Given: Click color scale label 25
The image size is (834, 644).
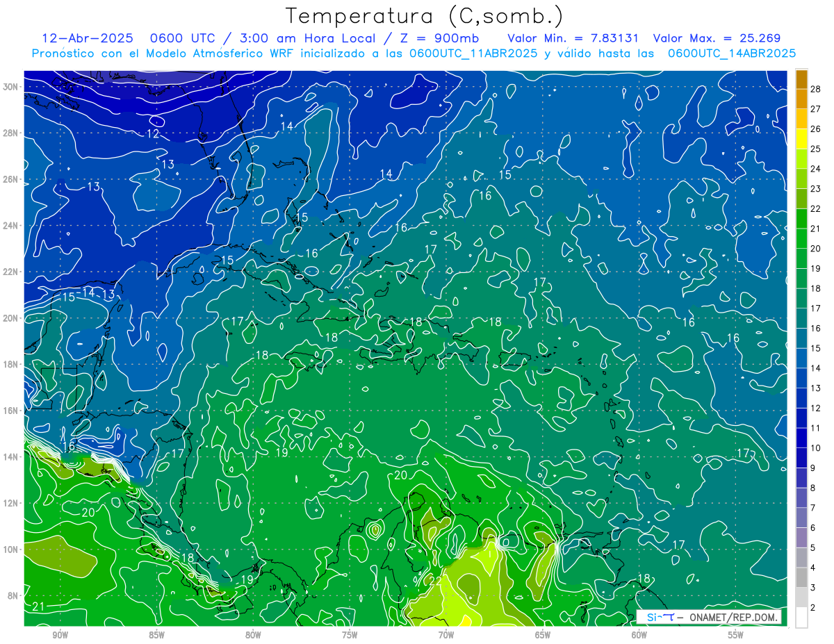Looking at the screenshot, I should pyautogui.click(x=815, y=149).
